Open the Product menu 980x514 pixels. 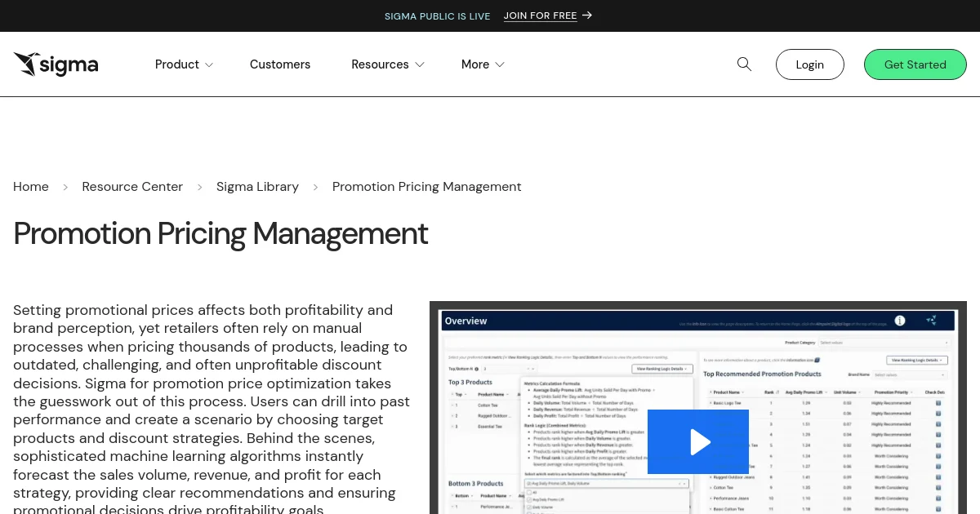point(177,64)
